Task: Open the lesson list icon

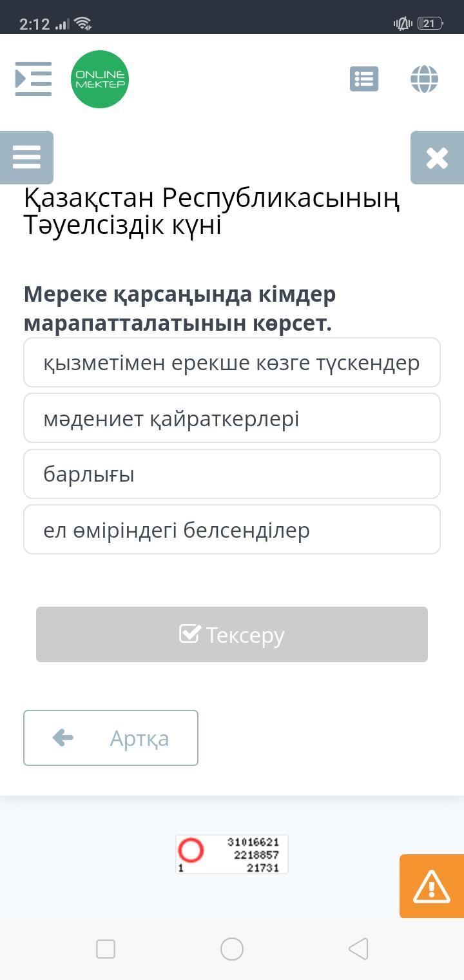Action: click(x=364, y=79)
